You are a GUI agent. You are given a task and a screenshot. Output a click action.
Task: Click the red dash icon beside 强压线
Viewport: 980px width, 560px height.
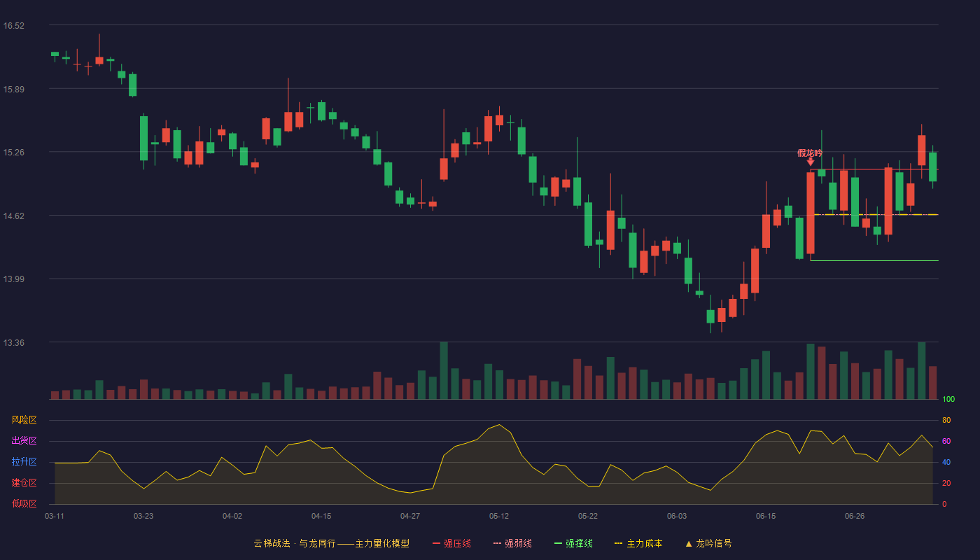coord(437,544)
